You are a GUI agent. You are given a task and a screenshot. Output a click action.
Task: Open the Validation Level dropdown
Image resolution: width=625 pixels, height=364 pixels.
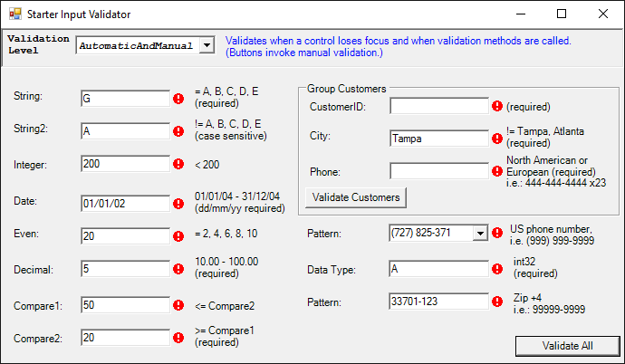pyautogui.click(x=207, y=45)
